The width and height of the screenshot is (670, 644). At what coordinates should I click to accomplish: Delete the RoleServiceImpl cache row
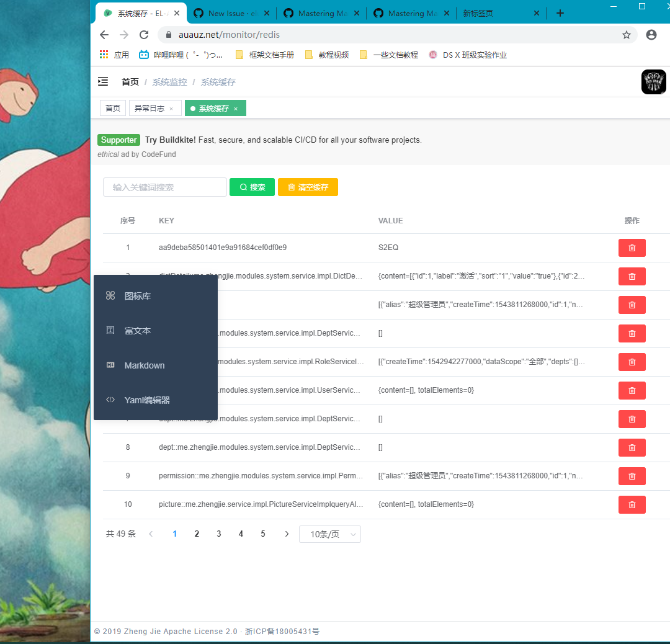click(632, 362)
